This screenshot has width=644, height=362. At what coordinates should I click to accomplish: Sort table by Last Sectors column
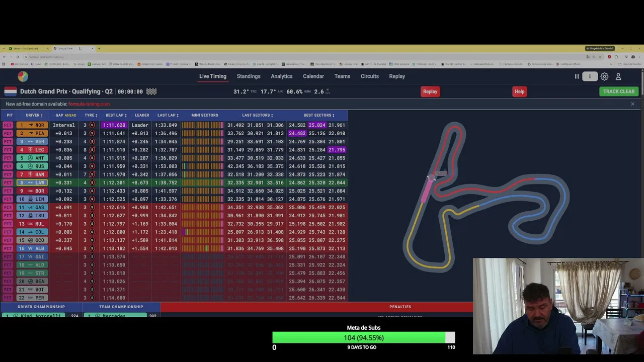coord(258,115)
